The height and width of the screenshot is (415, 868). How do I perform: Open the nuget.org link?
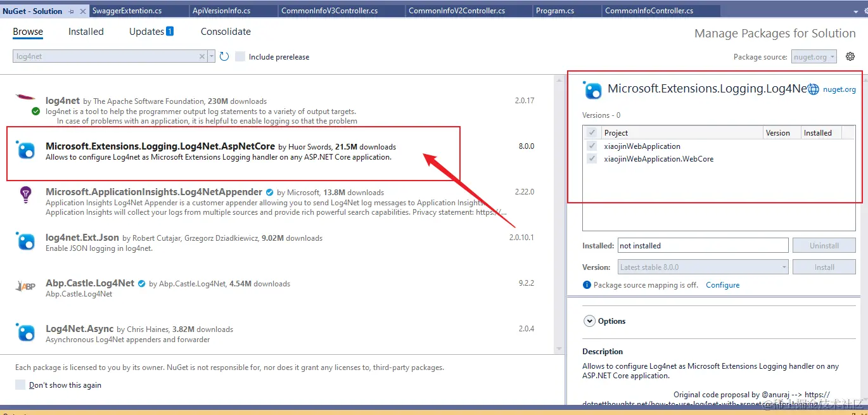(x=839, y=89)
